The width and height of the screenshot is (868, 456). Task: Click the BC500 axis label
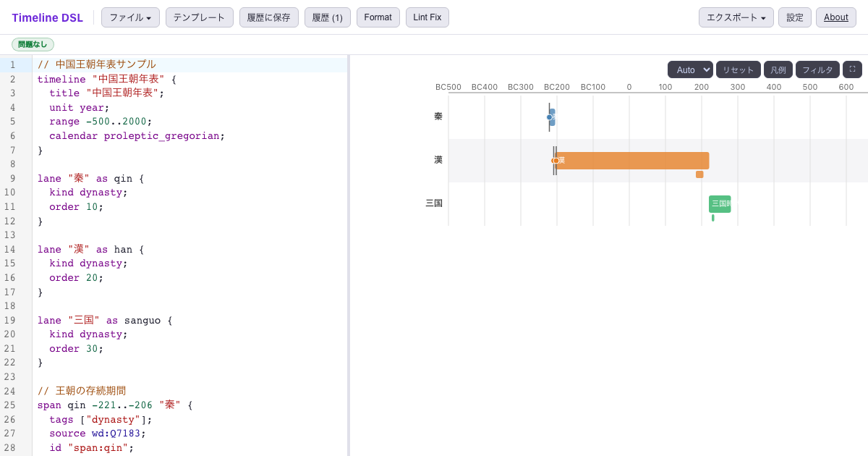pos(448,87)
